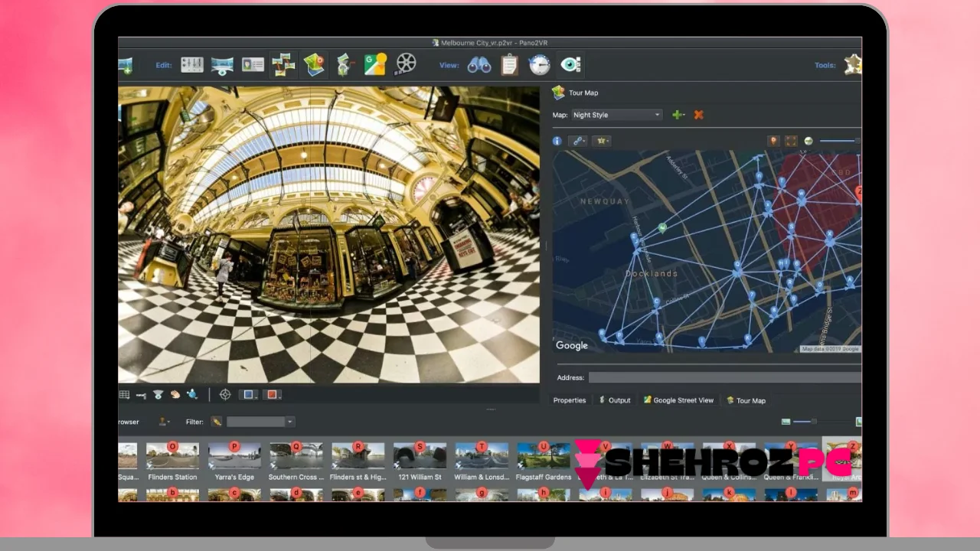
Task: Click the second icon in viewer bottom toolbar
Action: click(x=141, y=395)
